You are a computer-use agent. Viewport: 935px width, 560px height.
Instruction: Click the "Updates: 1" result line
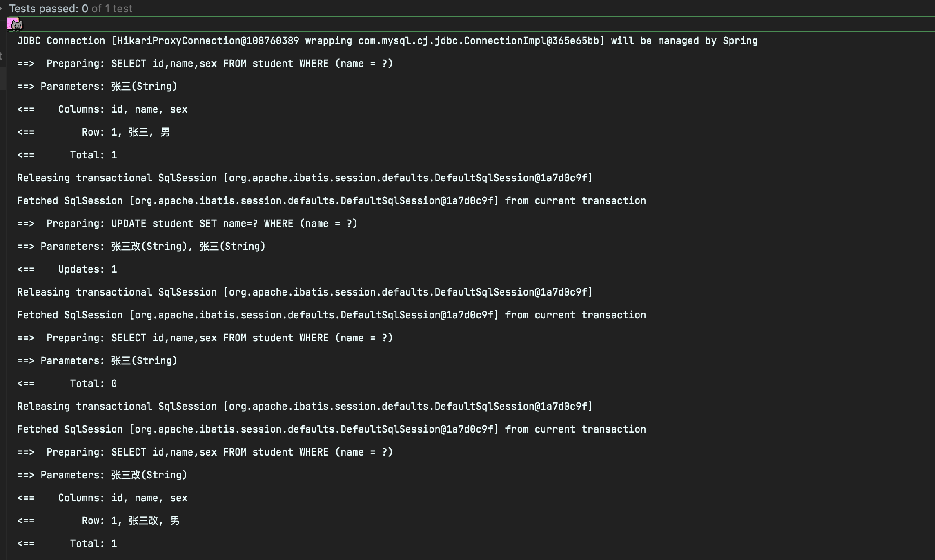tap(87, 269)
